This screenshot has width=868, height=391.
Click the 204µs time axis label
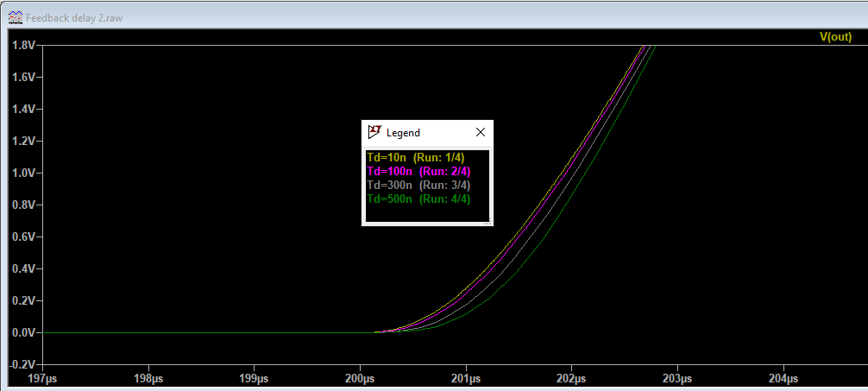(783, 379)
